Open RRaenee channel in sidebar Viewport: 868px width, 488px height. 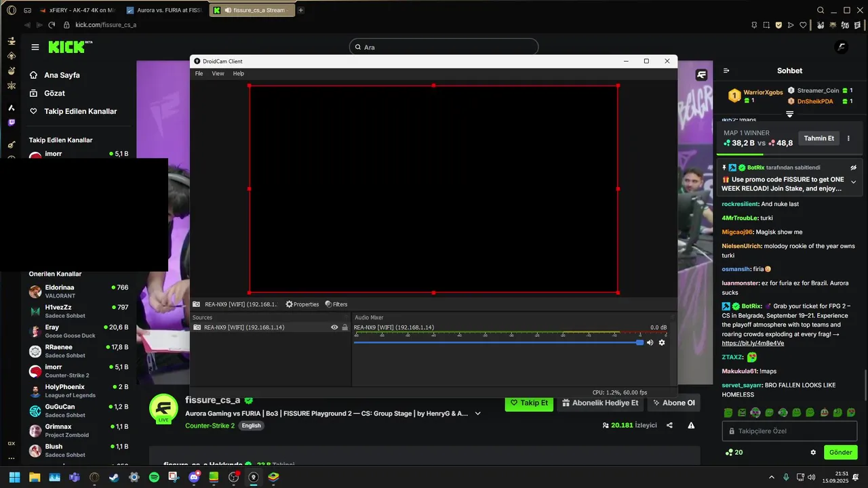(x=78, y=351)
